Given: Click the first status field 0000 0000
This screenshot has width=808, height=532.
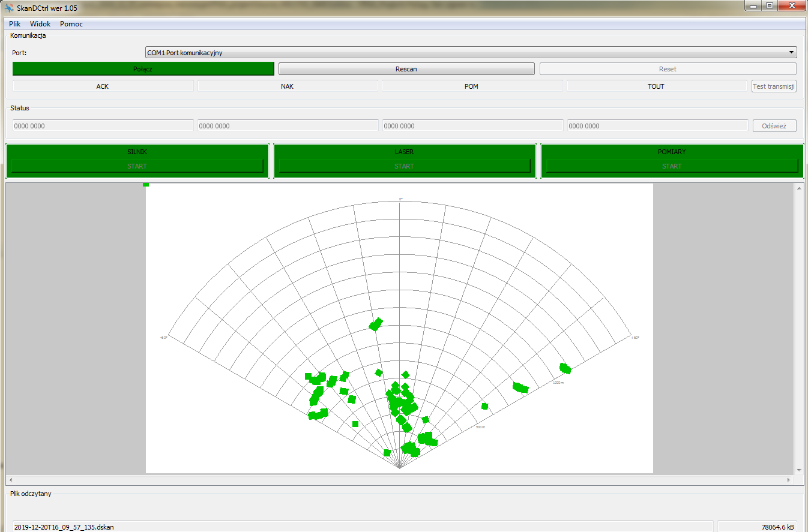Looking at the screenshot, I should tap(103, 126).
